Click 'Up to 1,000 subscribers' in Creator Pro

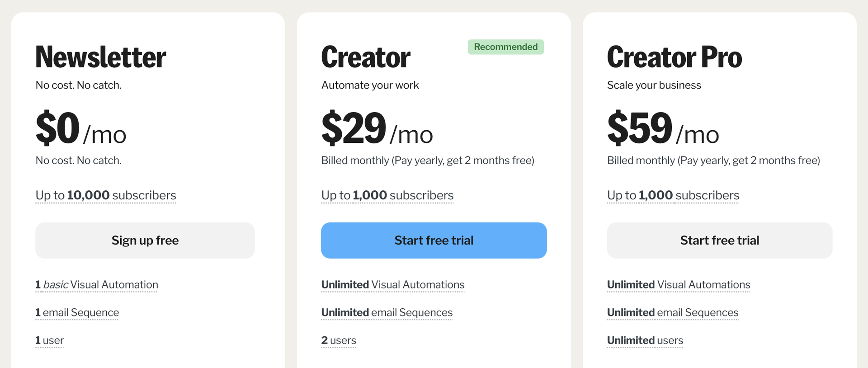[673, 195]
